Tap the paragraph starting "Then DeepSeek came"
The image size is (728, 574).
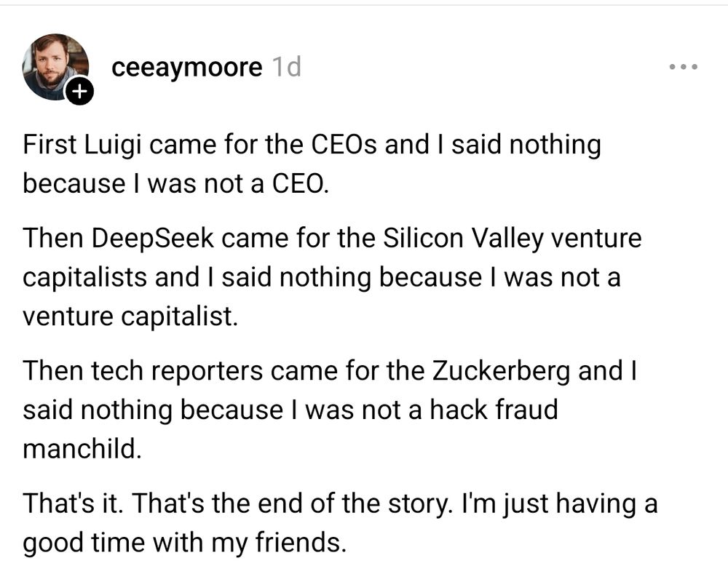tap(332, 278)
